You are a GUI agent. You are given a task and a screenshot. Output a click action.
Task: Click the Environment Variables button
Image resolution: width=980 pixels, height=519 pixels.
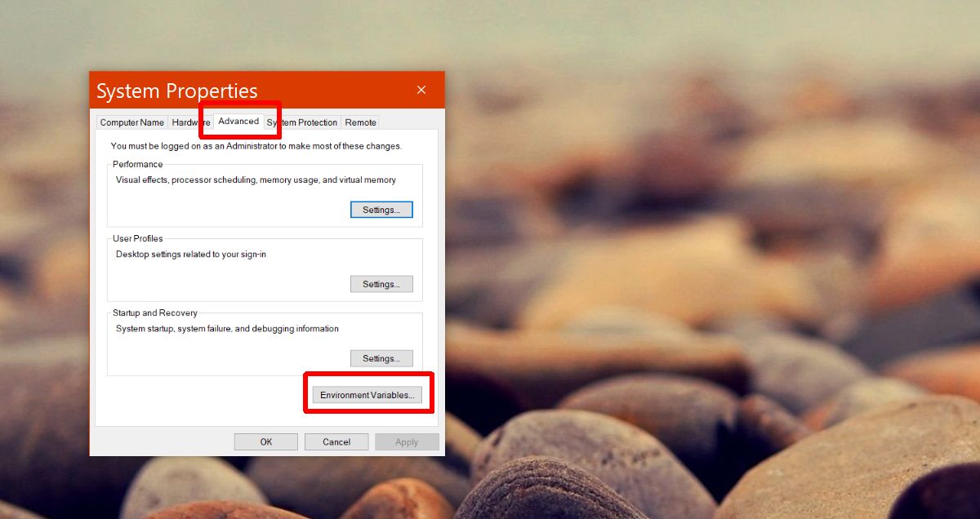click(367, 395)
